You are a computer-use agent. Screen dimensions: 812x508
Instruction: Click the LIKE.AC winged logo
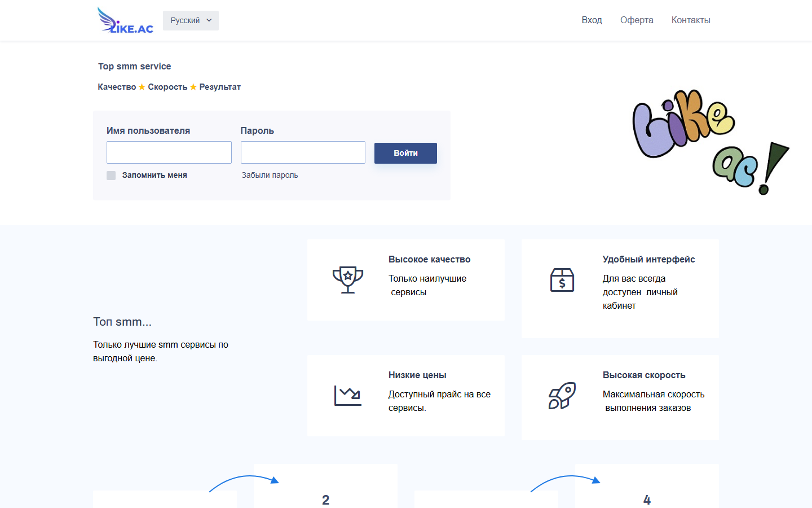pos(125,21)
